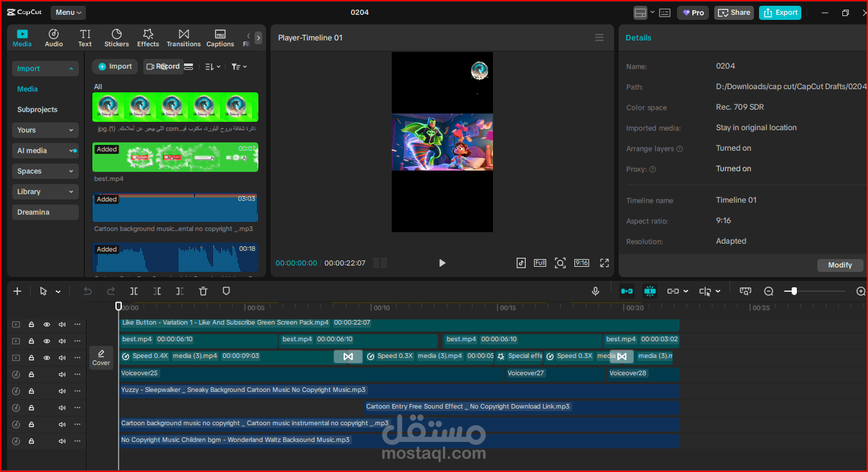Click Modify in Details panel
Viewport: 868px width, 472px height.
click(840, 265)
